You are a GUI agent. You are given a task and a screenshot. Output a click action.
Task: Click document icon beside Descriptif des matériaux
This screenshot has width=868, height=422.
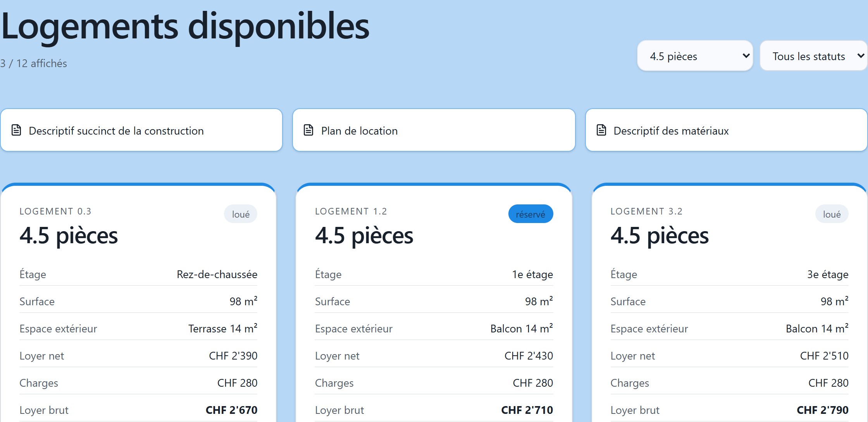[601, 130]
